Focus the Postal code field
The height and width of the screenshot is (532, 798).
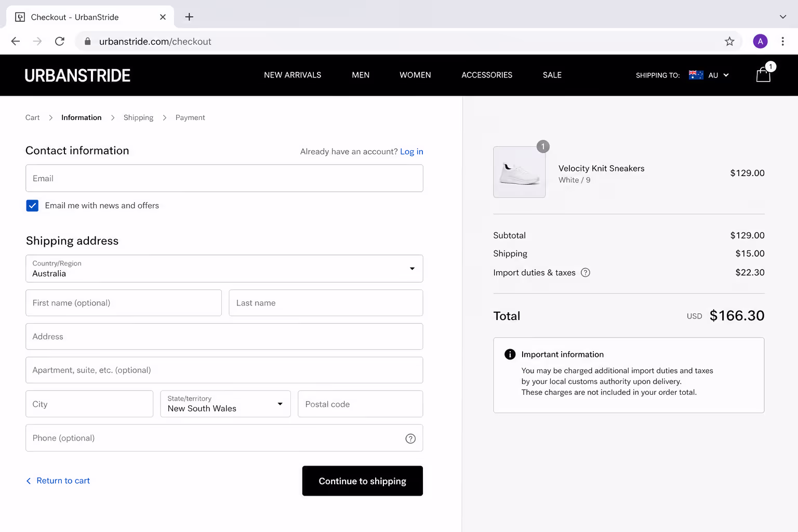point(361,404)
